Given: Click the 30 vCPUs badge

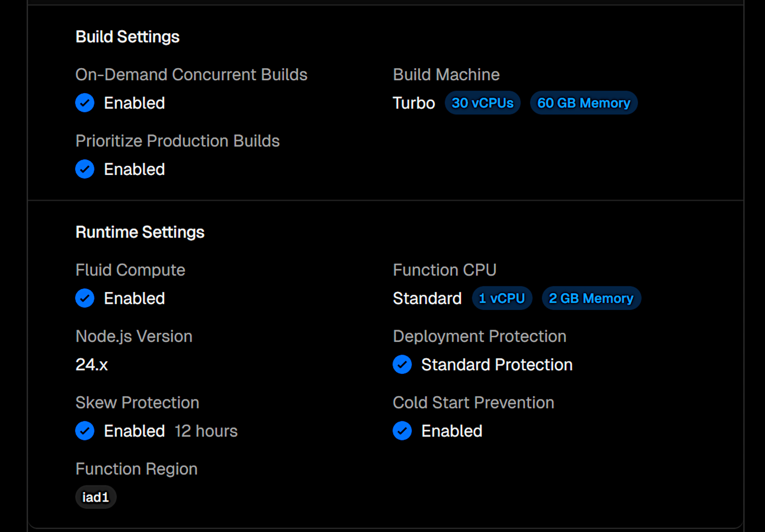Looking at the screenshot, I should pos(483,103).
